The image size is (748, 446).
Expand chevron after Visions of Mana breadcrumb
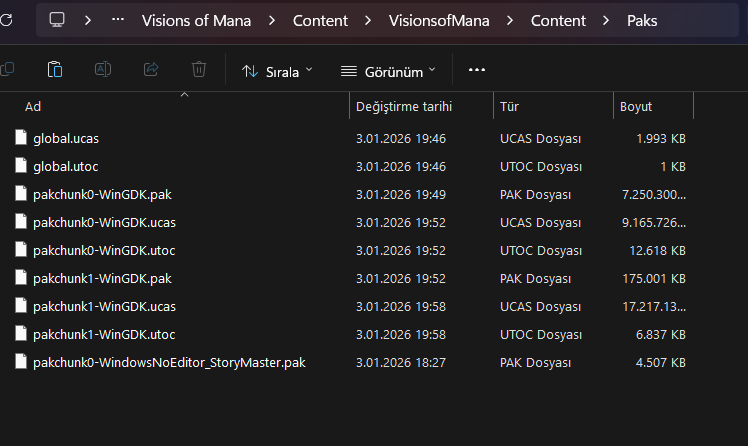point(272,20)
